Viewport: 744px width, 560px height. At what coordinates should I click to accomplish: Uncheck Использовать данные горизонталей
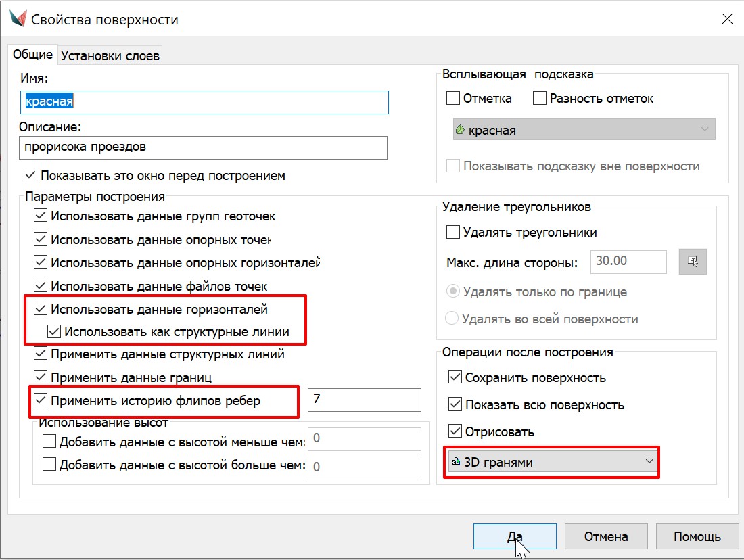tap(41, 310)
